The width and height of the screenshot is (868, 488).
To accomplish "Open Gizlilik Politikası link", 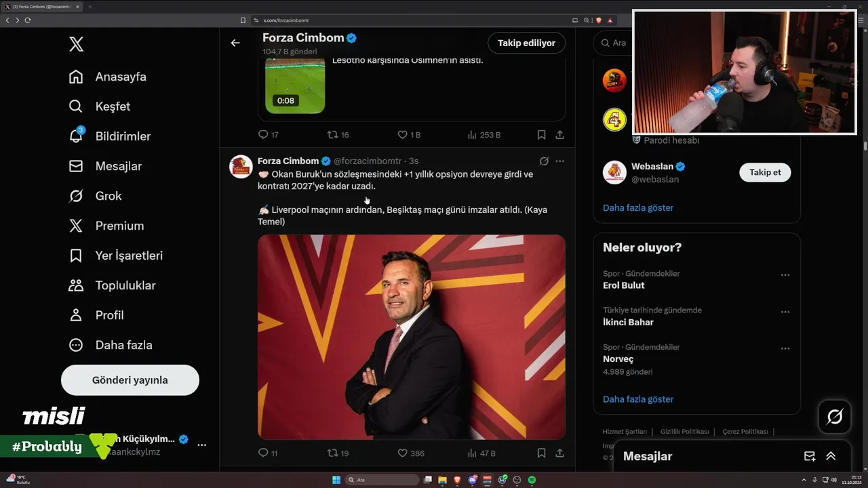I will click(685, 432).
